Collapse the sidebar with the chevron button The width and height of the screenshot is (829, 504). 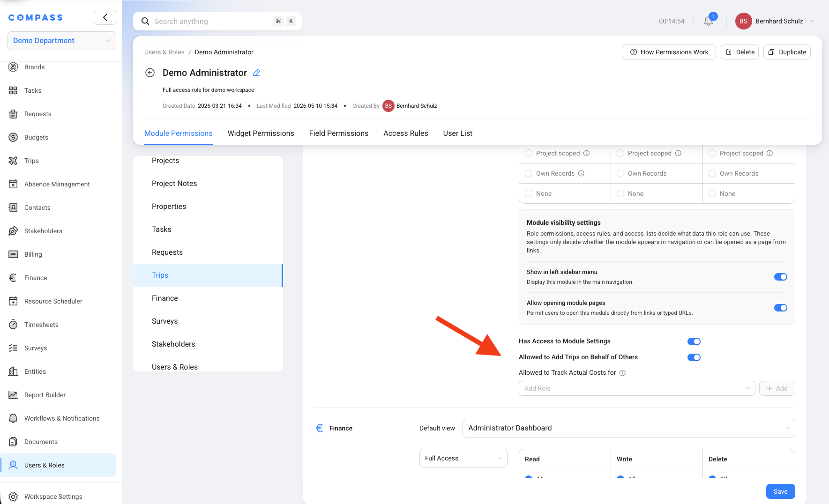click(x=105, y=17)
